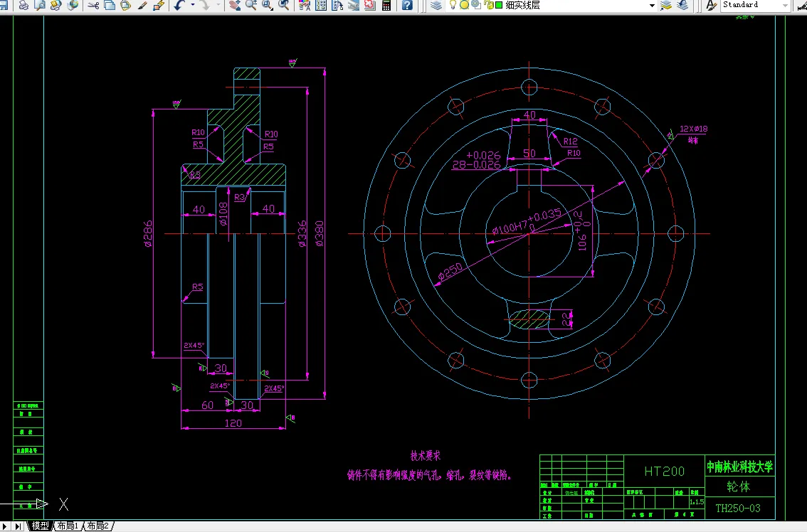The width and height of the screenshot is (807, 532).
Task: Click the Plot (printer) icon
Action: click(x=23, y=5)
